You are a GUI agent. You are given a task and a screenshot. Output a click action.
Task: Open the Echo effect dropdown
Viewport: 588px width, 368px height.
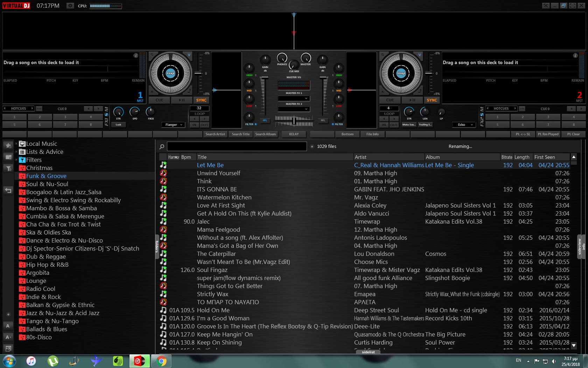click(464, 125)
